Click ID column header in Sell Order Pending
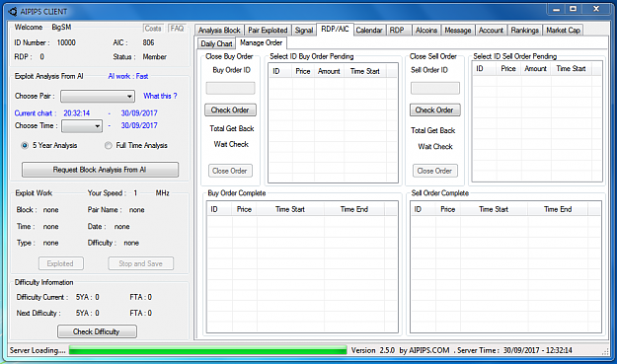The width and height of the screenshot is (617, 364). click(484, 68)
